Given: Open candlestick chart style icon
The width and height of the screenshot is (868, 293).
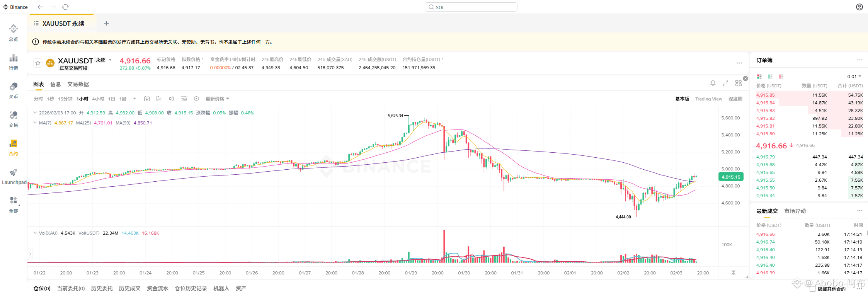Looking at the screenshot, I should pos(172,99).
